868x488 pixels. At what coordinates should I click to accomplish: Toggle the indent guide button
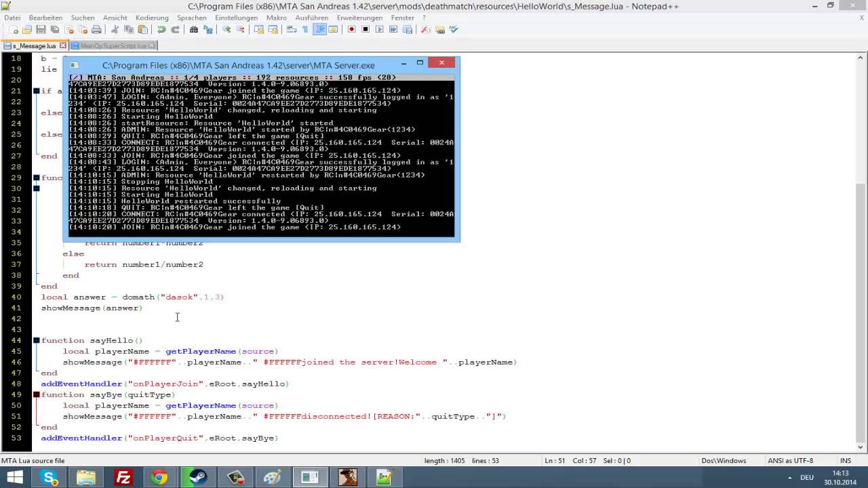tap(319, 30)
